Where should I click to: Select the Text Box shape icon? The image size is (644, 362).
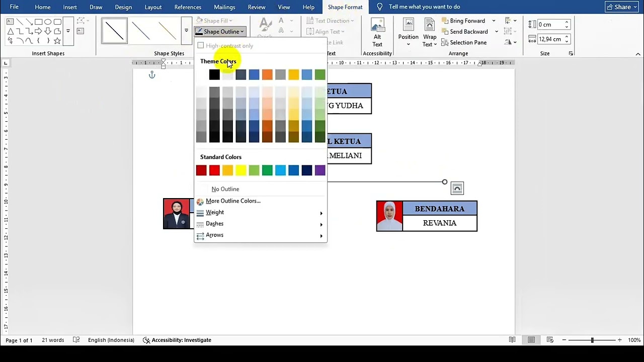10,22
